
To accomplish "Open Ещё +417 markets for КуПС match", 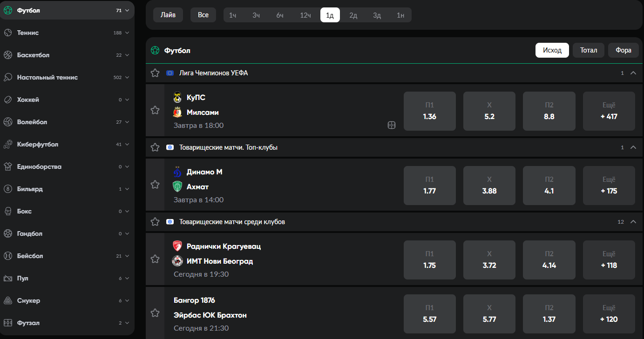I will click(609, 111).
